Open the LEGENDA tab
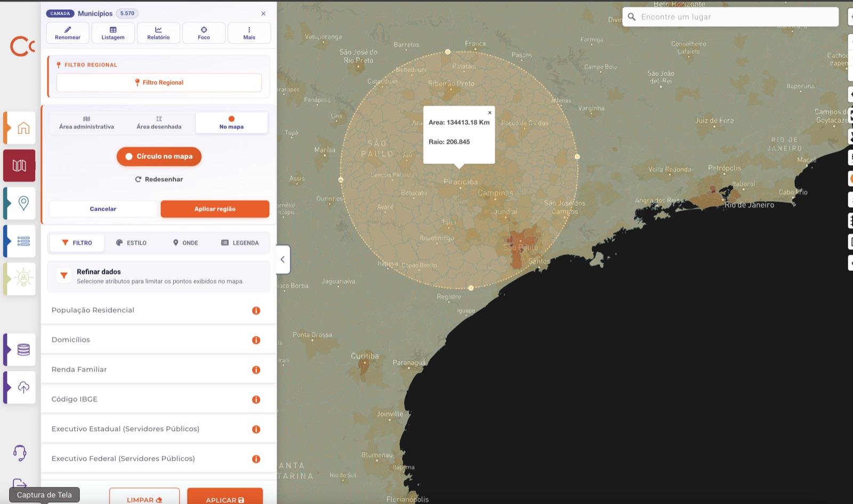This screenshot has width=853, height=504. [240, 243]
